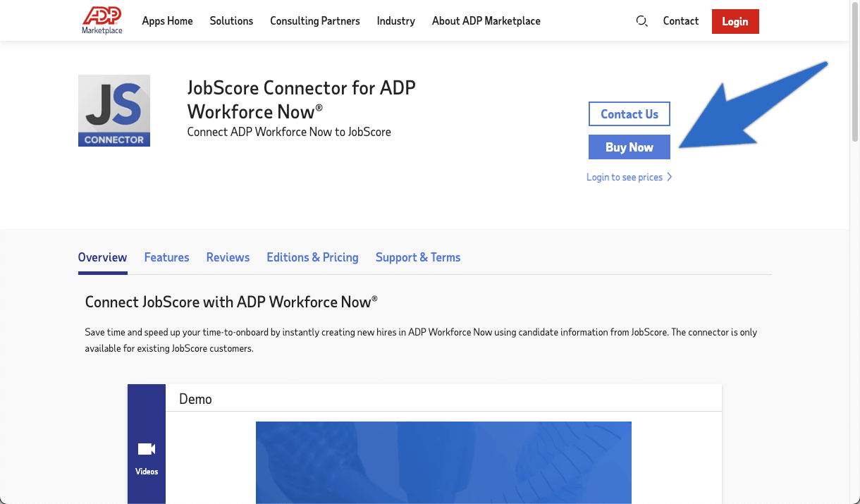The width and height of the screenshot is (860, 504).
Task: Click the Contact Us button
Action: [629, 113]
